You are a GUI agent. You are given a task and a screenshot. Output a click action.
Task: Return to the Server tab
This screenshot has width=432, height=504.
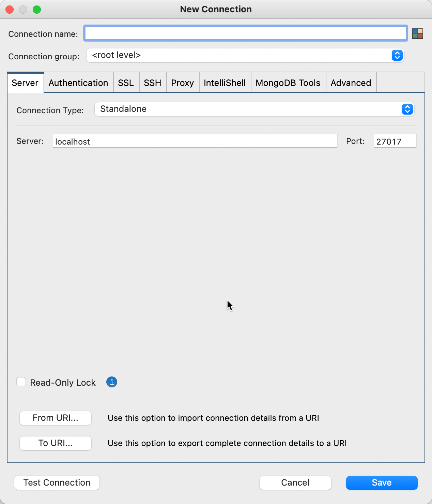[25, 83]
